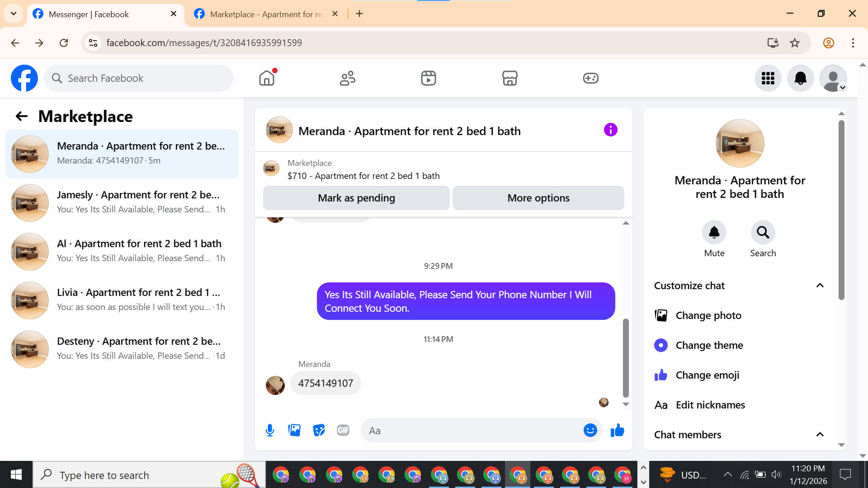Open the emoji picker in message box
The height and width of the screenshot is (488, 868).
(590, 430)
